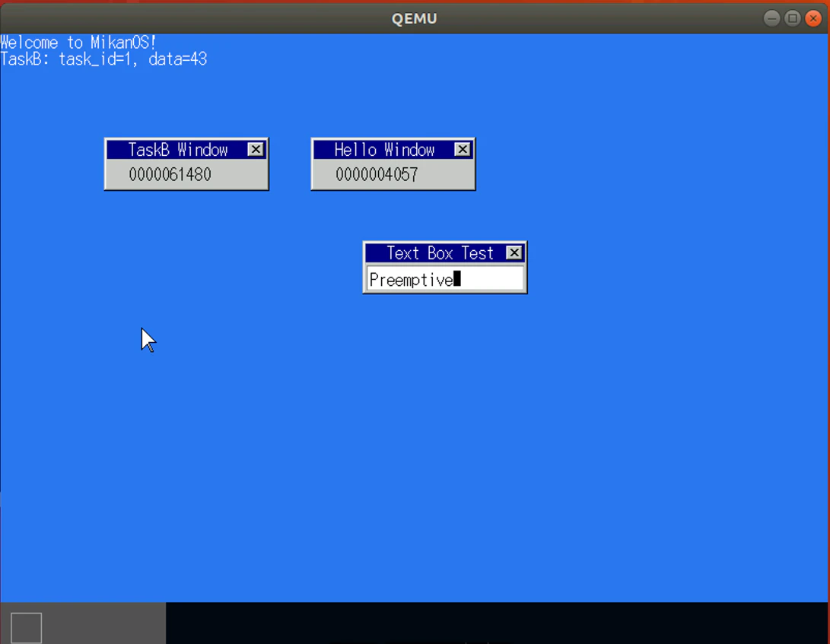Click the counter value 0000004057
The width and height of the screenshot is (830, 644).
(x=377, y=175)
